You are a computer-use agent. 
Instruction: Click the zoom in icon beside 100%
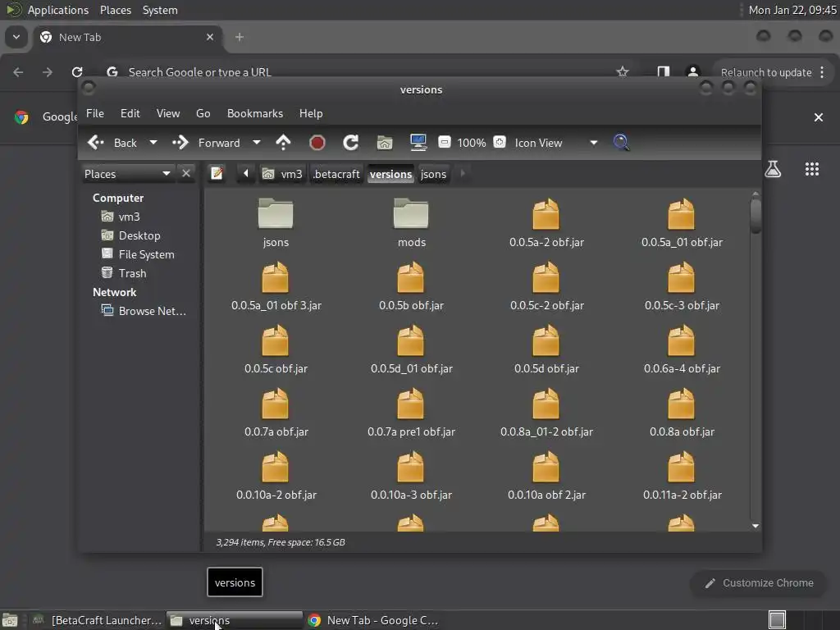pos(500,143)
